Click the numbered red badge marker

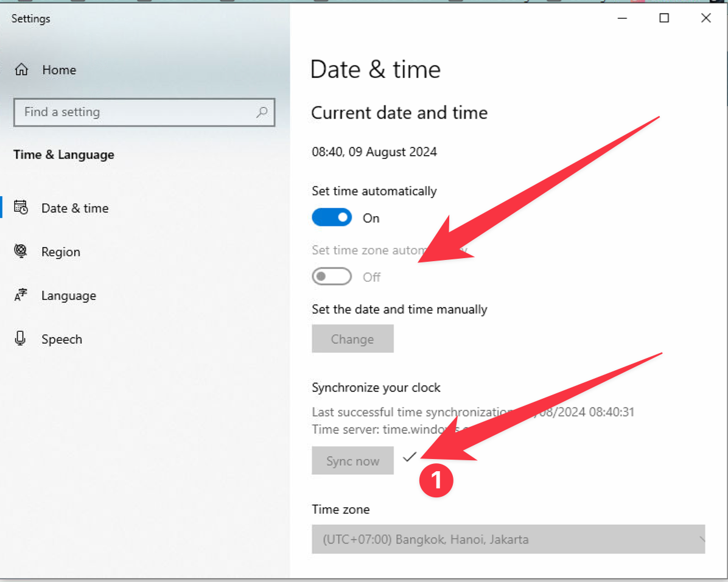pos(436,480)
